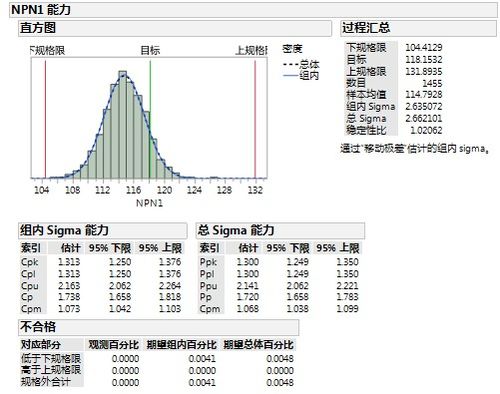Select the 稳定性比 value 1.02062
The image size is (500, 394).
[426, 130]
